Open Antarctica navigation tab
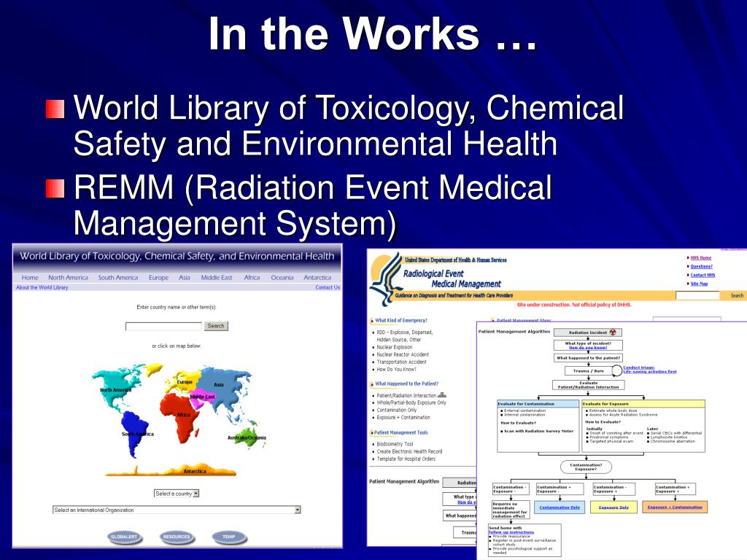Viewport: 747px width, 560px height. [317, 278]
